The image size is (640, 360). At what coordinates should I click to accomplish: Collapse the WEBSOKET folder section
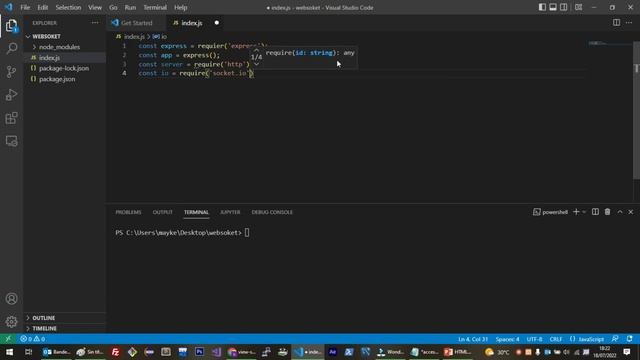click(x=65, y=36)
